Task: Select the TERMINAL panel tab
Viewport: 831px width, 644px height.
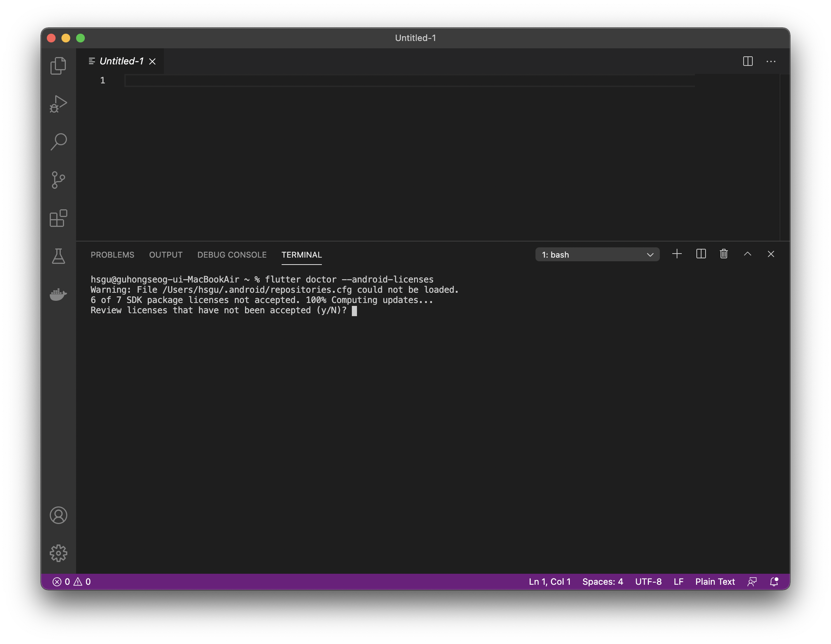Action: coord(301,255)
